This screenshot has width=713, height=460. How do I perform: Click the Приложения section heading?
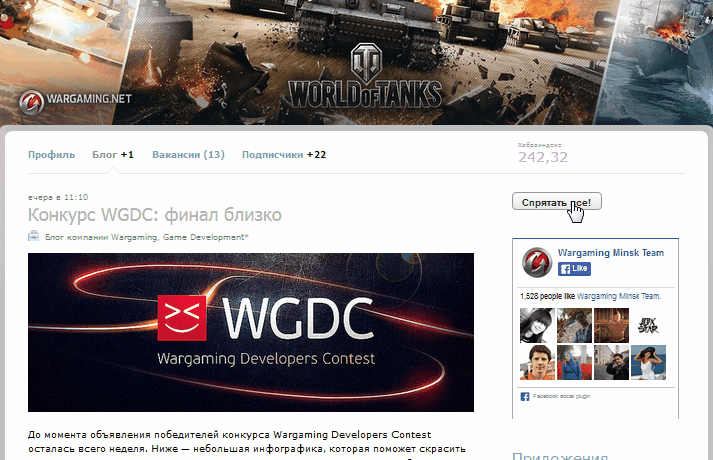click(x=560, y=456)
